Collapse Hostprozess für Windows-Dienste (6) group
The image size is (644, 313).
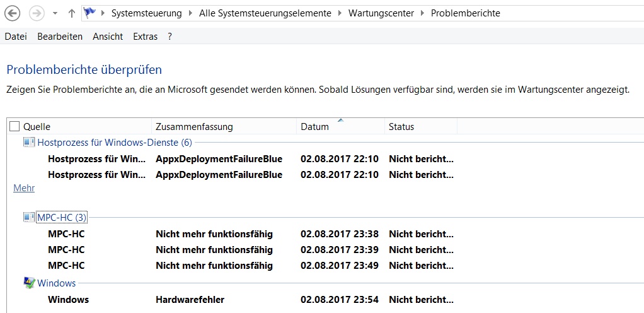pyautogui.click(x=115, y=143)
